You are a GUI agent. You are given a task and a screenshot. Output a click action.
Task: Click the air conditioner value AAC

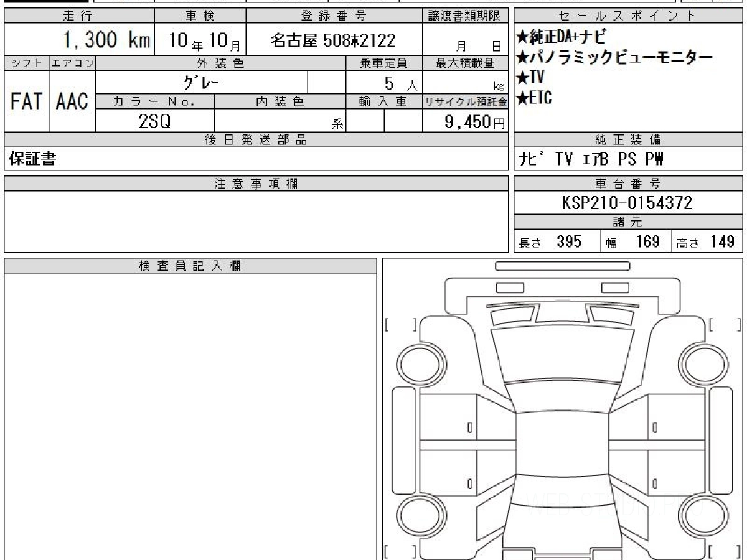point(72,101)
